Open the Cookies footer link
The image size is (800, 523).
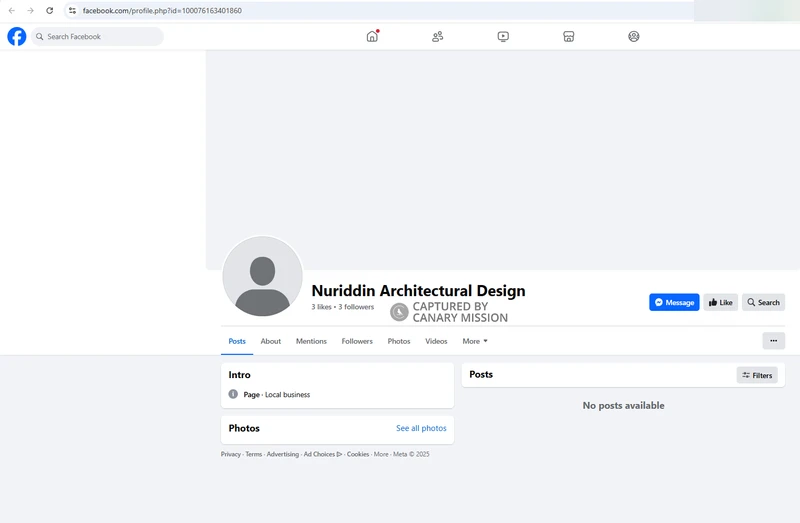(358, 454)
